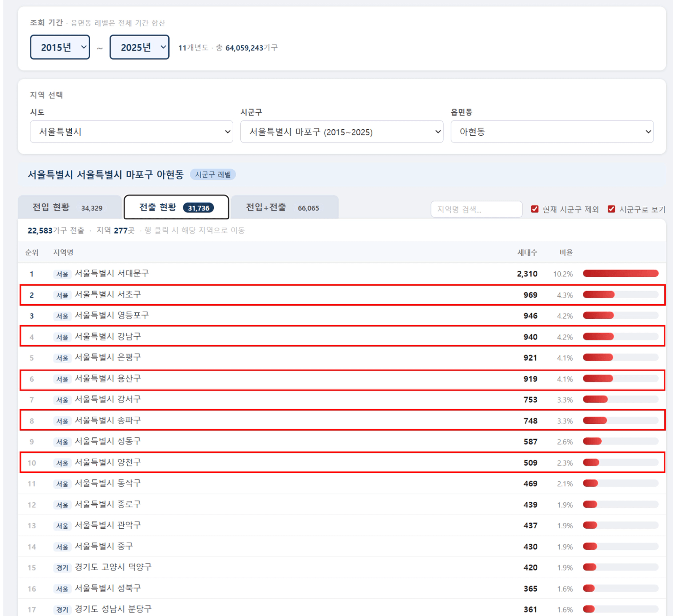Viewport: 673px width, 616px height.
Task: Click the 시군구 레벨 badge
Action: coord(213,175)
